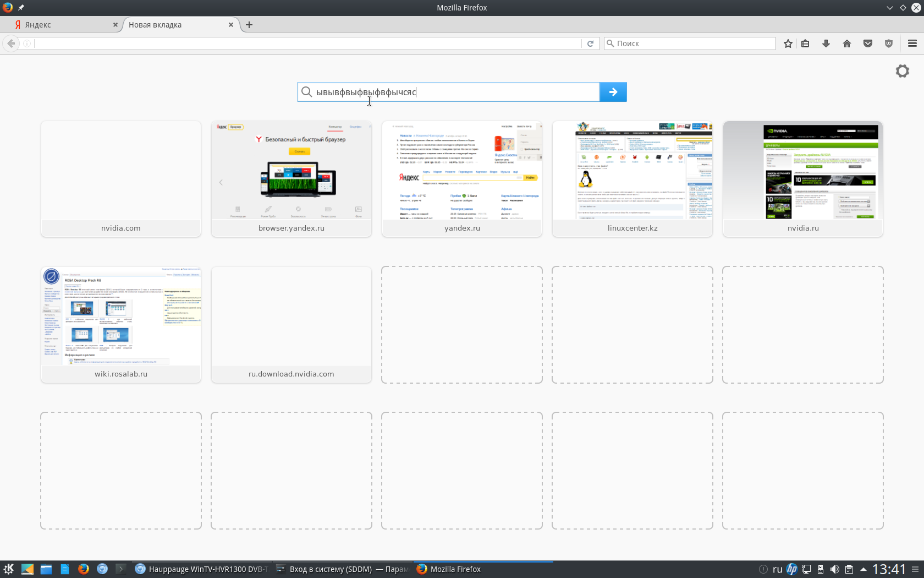Click the Поиск search field in toolbar
The image size is (924, 578).
coord(690,43)
